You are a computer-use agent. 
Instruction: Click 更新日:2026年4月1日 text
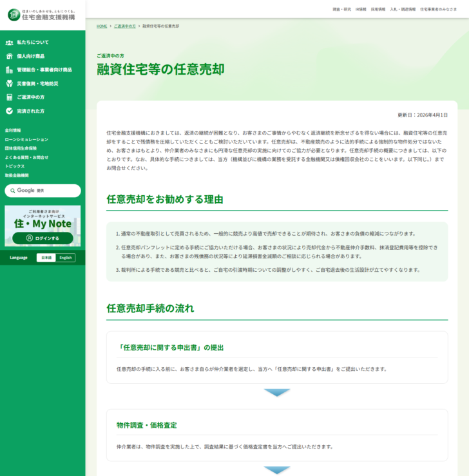click(423, 115)
